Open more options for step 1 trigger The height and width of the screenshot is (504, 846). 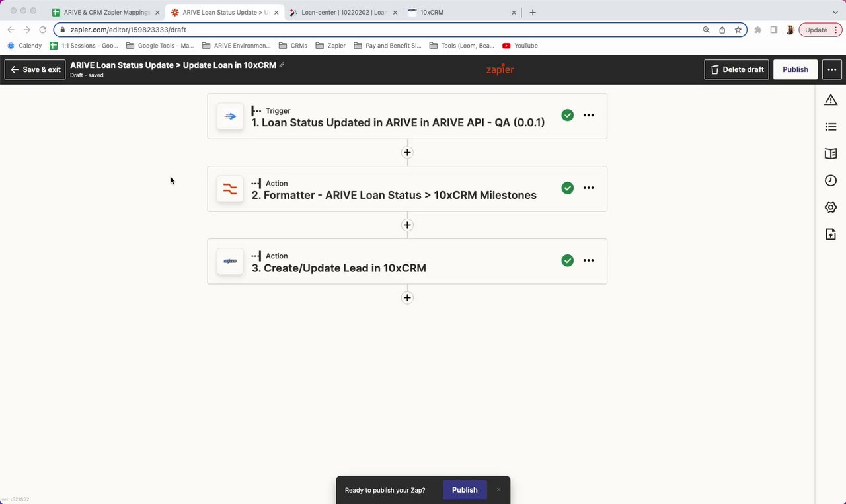(x=588, y=115)
